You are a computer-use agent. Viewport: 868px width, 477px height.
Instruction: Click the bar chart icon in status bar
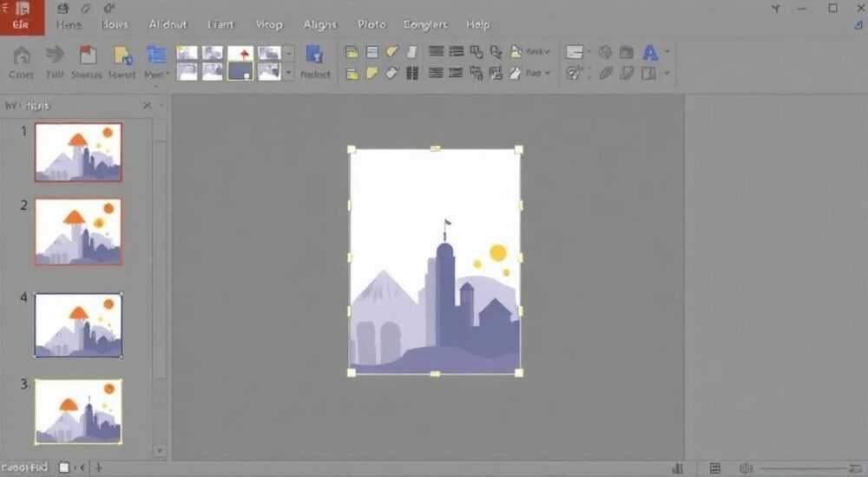pos(678,468)
